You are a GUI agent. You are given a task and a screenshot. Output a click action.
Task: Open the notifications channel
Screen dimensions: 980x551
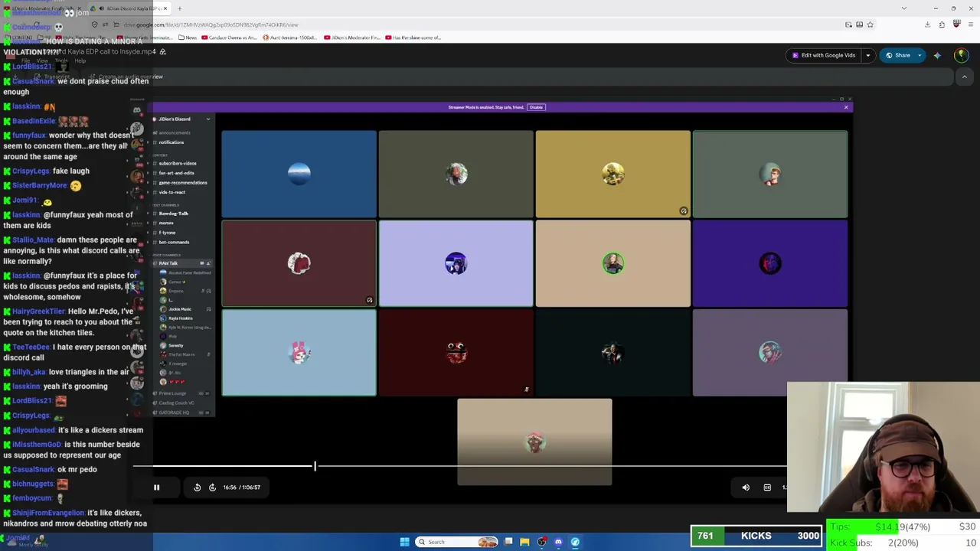(x=171, y=142)
